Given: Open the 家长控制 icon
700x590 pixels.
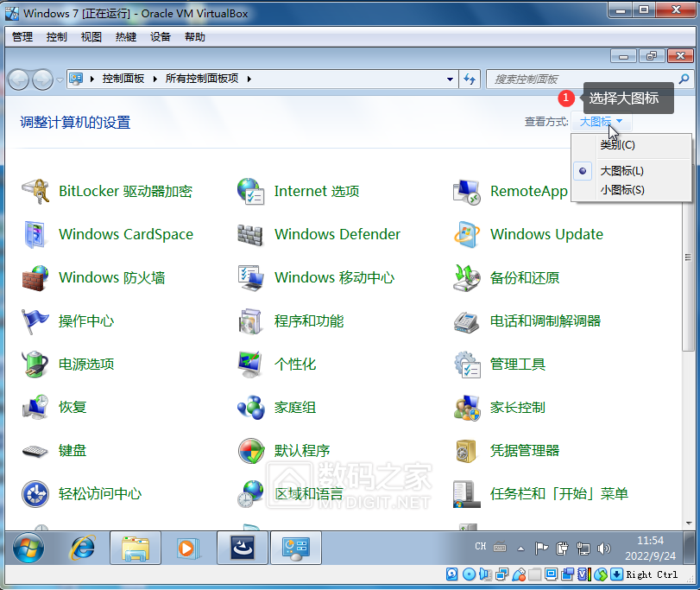Looking at the screenshot, I should click(466, 408).
